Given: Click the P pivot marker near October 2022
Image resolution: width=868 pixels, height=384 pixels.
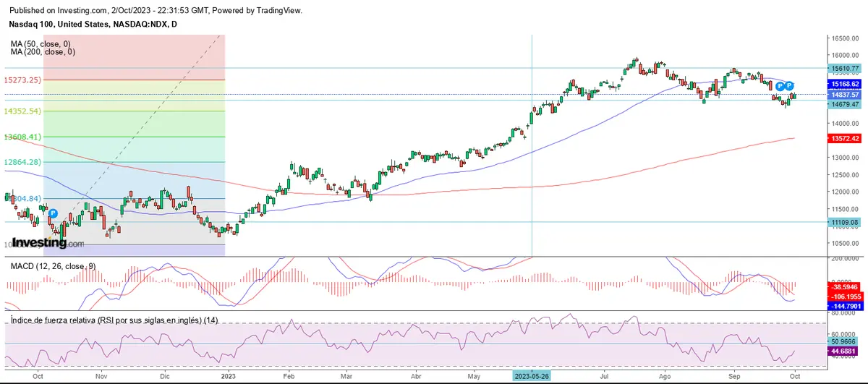Looking at the screenshot, I should tap(53, 214).
